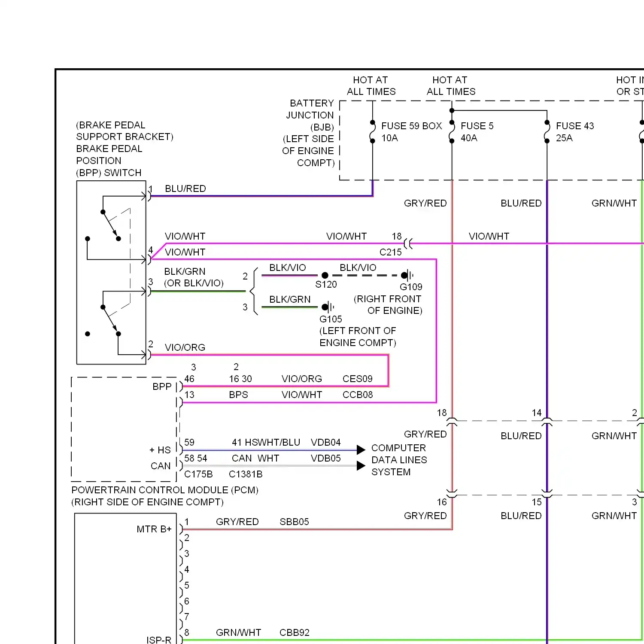Viewport: 644px width, 644px height.
Task: Select the MTR B+ pin label
Action: point(154,529)
